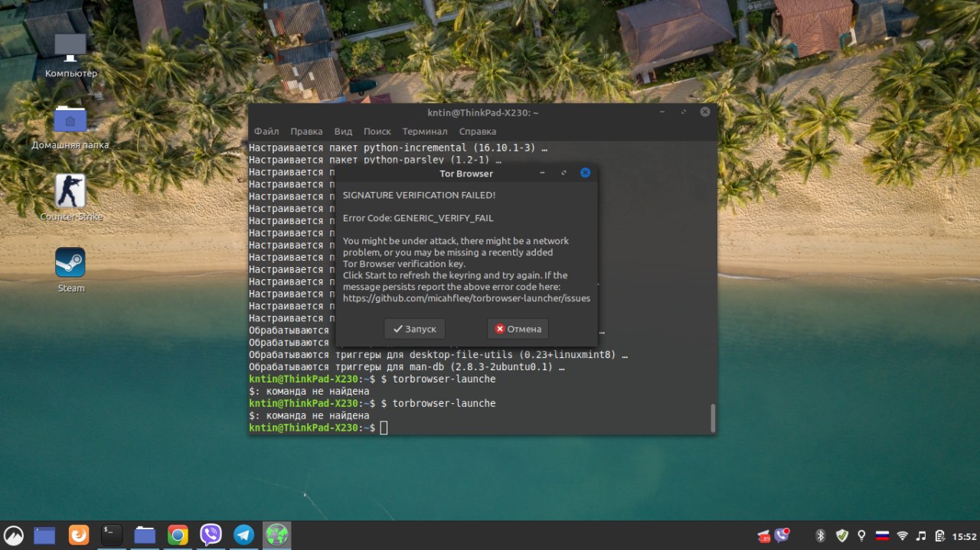Click the terminal cursor at the last prompt
Viewport: 980px width, 550px height.
pos(384,428)
